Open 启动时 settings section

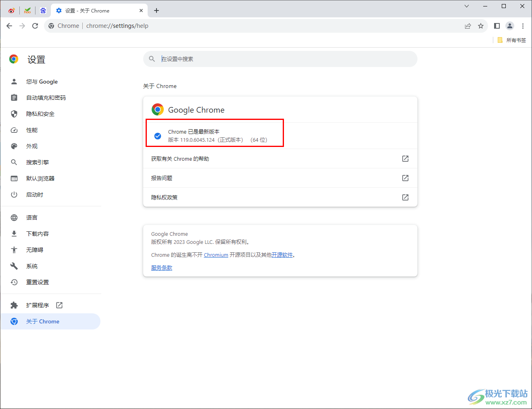point(50,195)
